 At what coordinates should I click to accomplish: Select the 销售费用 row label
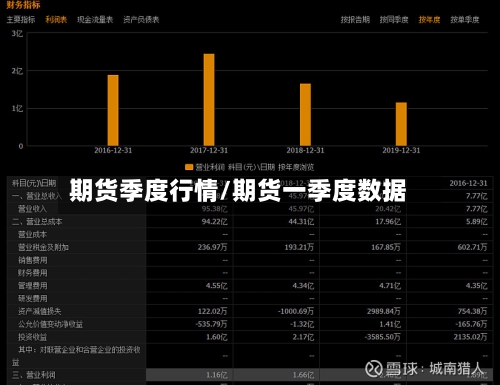coord(32,260)
